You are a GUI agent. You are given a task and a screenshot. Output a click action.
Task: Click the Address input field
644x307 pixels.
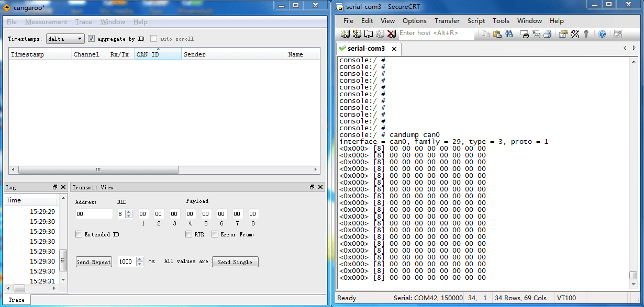pos(94,214)
